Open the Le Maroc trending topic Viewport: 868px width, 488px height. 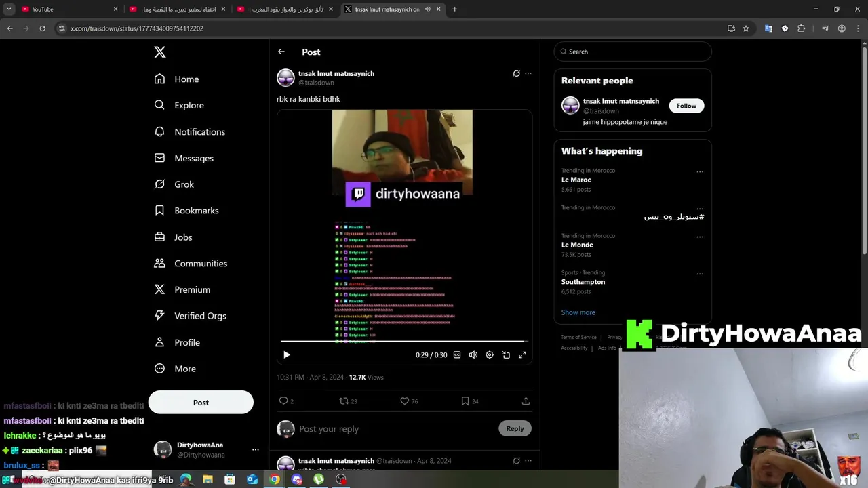click(576, 180)
